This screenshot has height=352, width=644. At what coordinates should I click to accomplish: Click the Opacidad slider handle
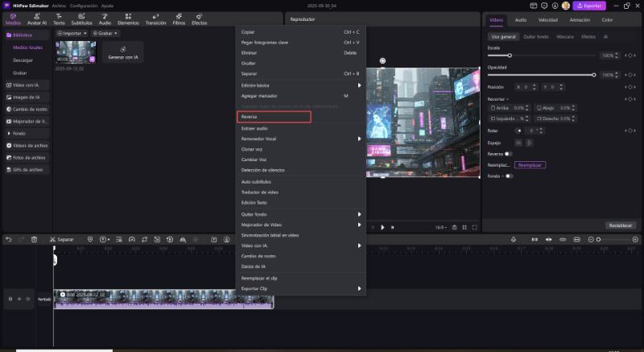coord(594,75)
